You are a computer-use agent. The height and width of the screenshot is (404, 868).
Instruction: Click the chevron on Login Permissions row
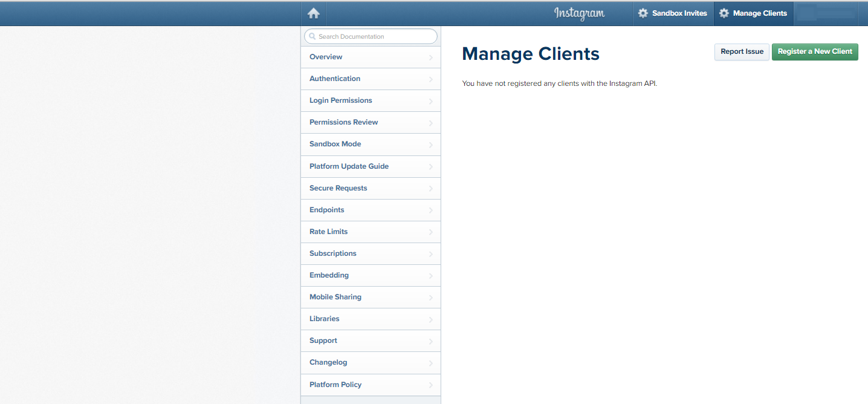(431, 102)
